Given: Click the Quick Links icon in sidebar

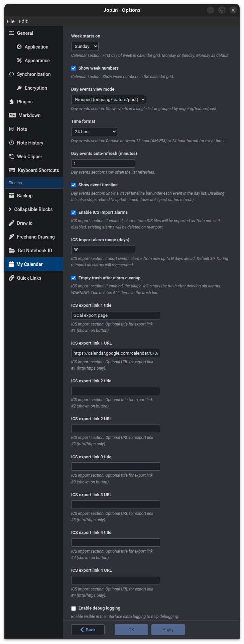Looking at the screenshot, I should click(11, 278).
